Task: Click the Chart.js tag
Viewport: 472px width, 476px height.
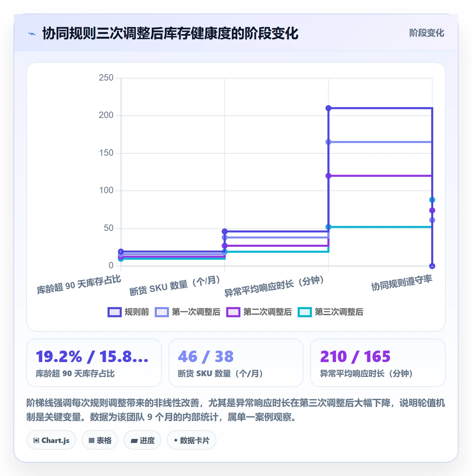Action: point(51,440)
